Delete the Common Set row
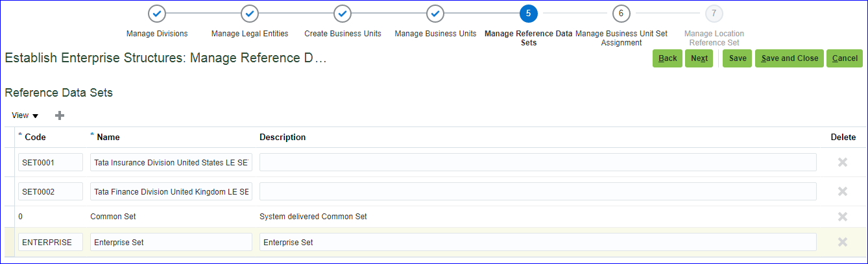 pyautogui.click(x=843, y=217)
